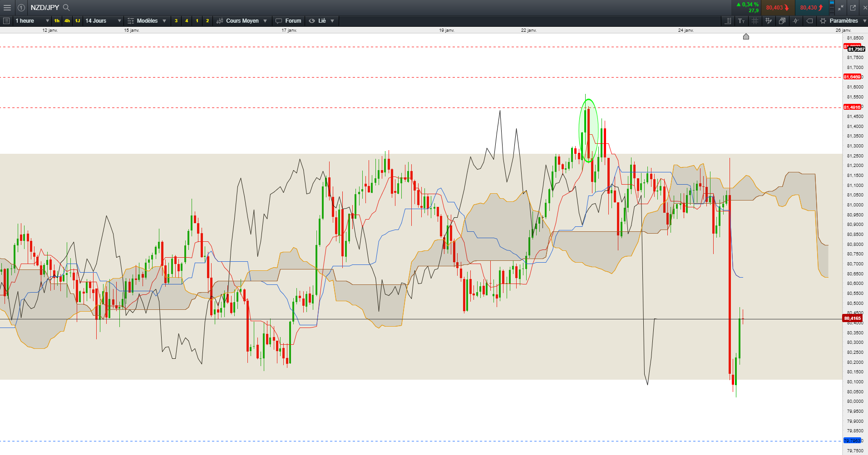Open chart in a separate window
868x455 pixels.
click(853, 8)
